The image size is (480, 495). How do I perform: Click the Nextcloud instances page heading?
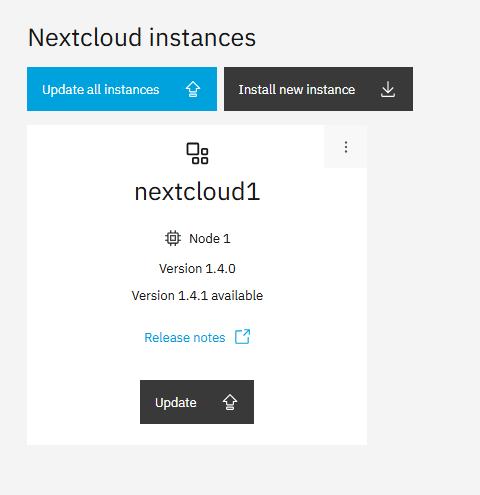point(142,38)
